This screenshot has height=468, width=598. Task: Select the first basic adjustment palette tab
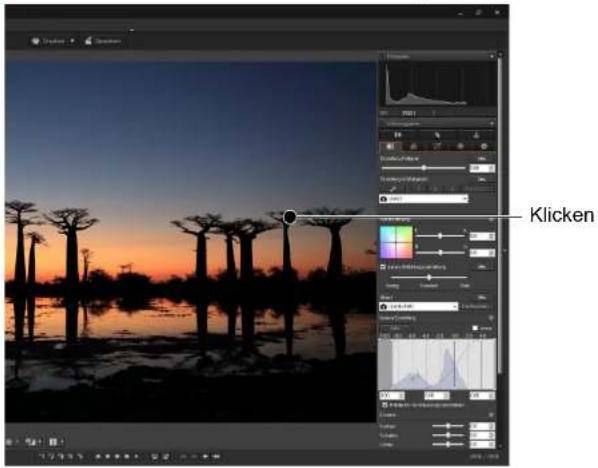click(390, 146)
